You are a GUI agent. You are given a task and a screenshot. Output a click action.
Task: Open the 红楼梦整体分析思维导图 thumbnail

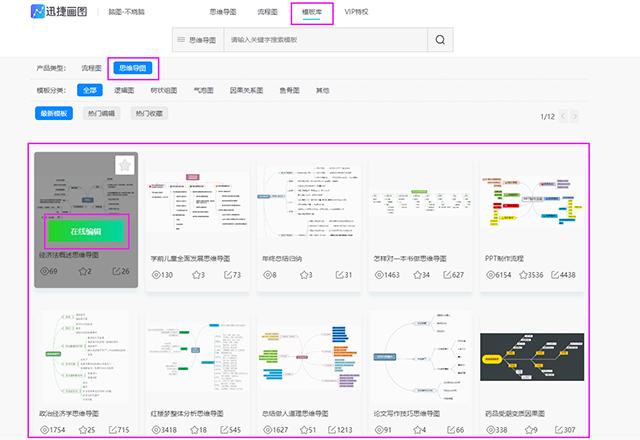tap(198, 357)
